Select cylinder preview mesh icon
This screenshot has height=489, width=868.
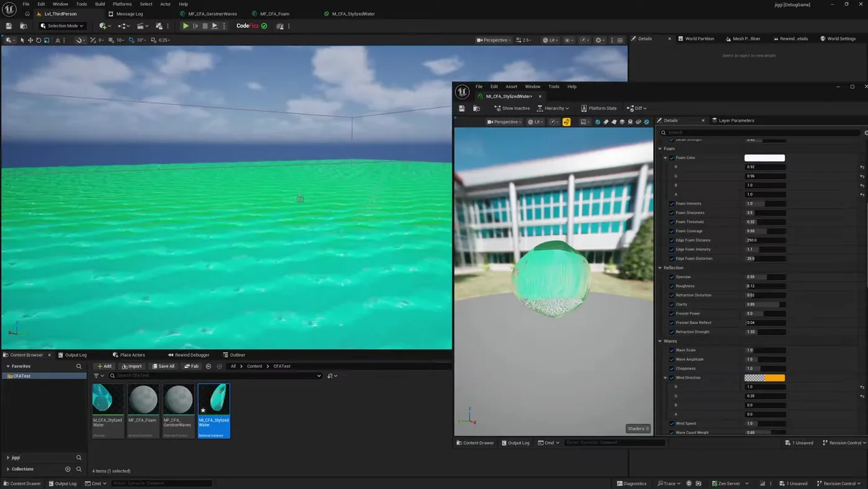[606, 122]
